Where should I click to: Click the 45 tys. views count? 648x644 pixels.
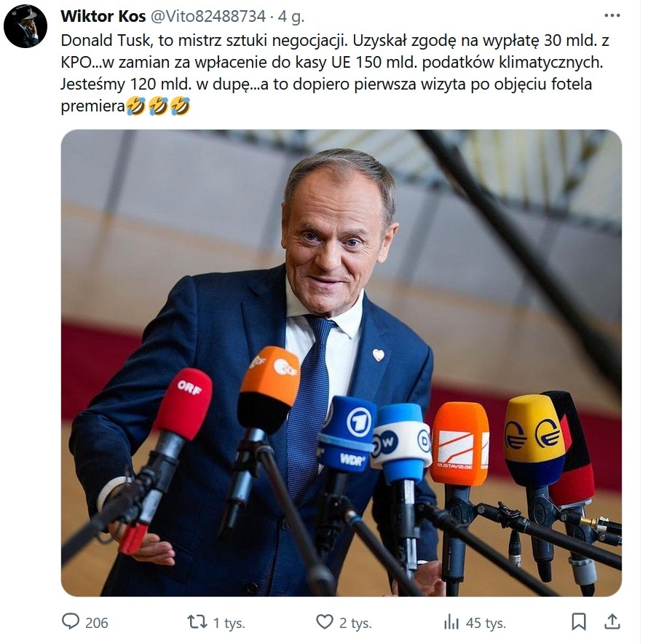(486, 623)
